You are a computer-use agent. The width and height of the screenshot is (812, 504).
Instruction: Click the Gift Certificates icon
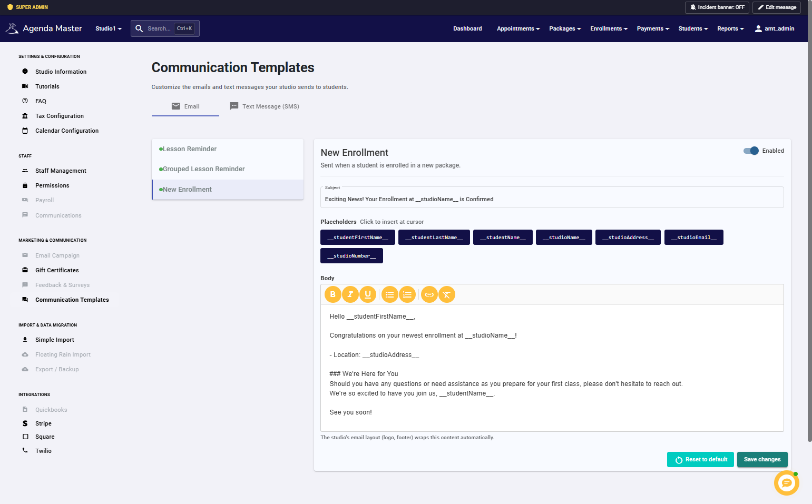[25, 270]
